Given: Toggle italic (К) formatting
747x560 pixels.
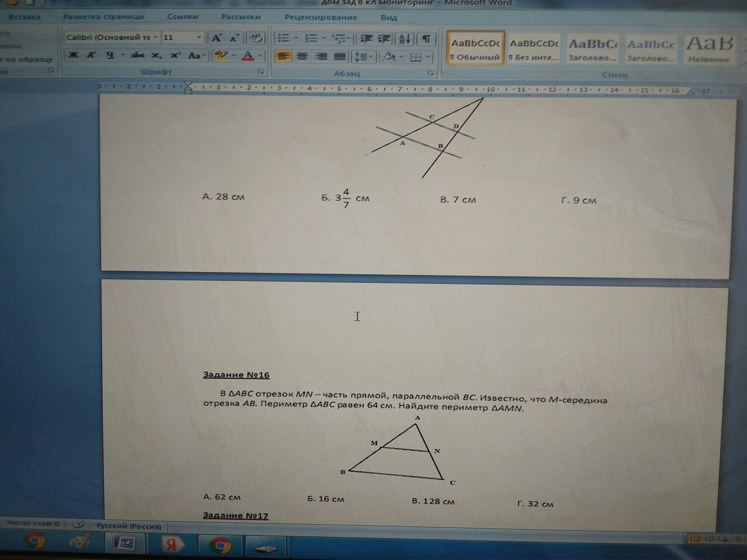Looking at the screenshot, I should pos(91,55).
